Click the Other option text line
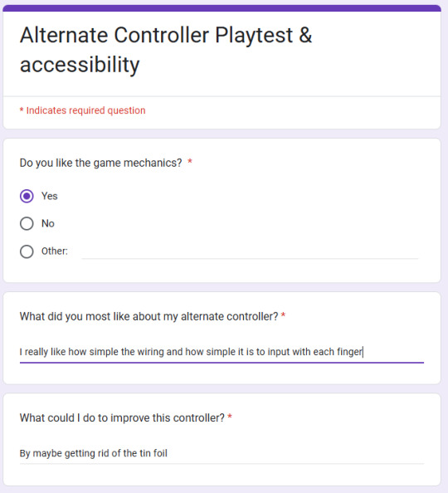 point(250,251)
